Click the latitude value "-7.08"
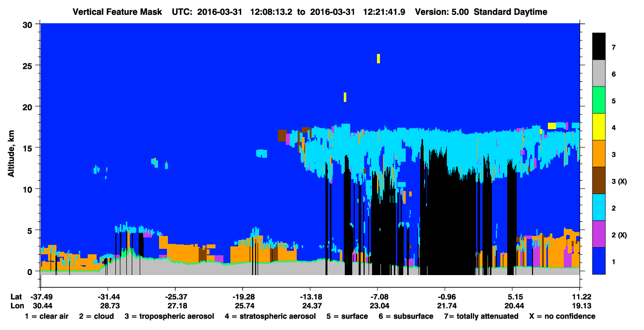Screen dimensions: 644x330 (377, 297)
